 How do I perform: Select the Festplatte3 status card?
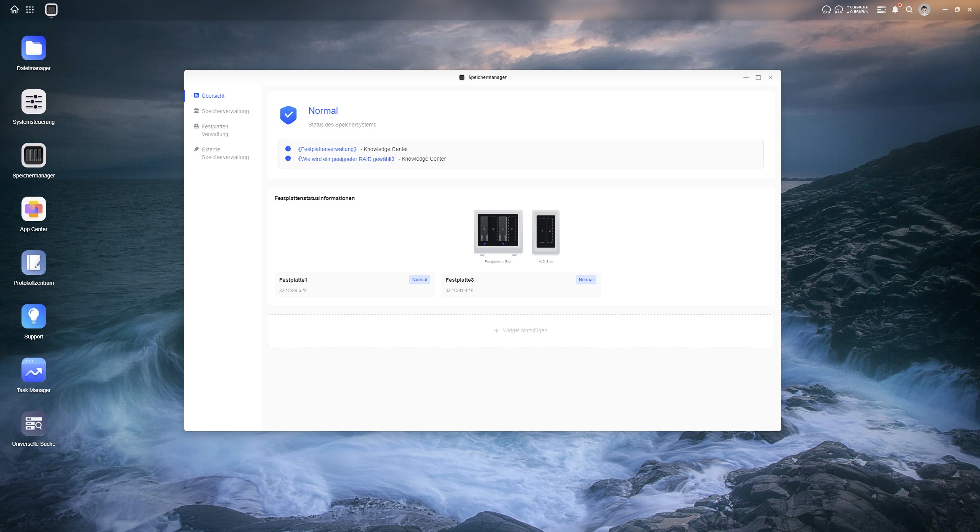[520, 285]
